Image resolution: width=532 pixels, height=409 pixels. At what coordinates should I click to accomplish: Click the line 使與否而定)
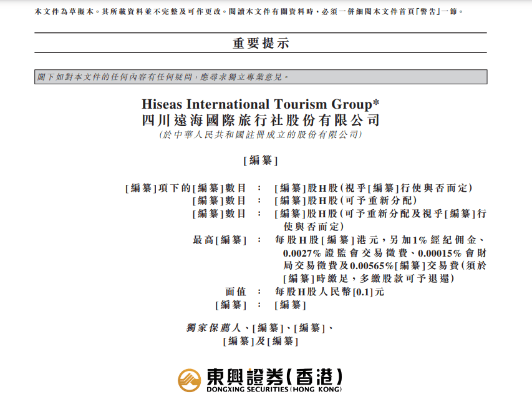[x=314, y=227]
